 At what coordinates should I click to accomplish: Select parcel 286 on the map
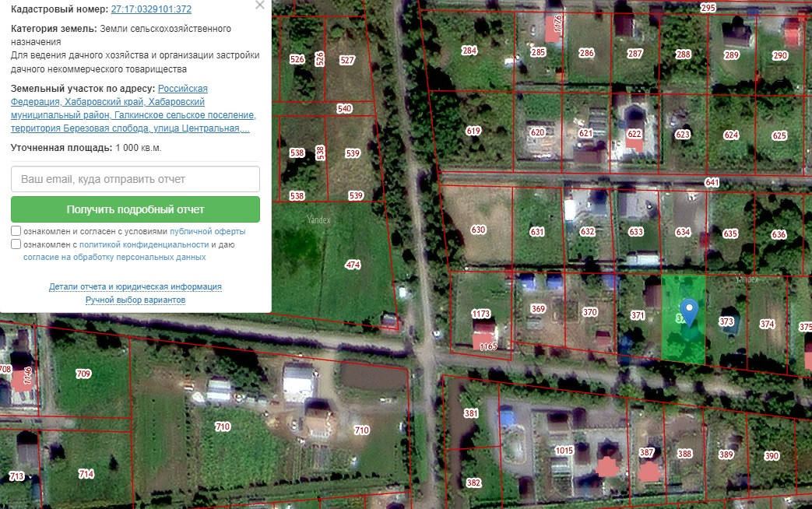586,53
